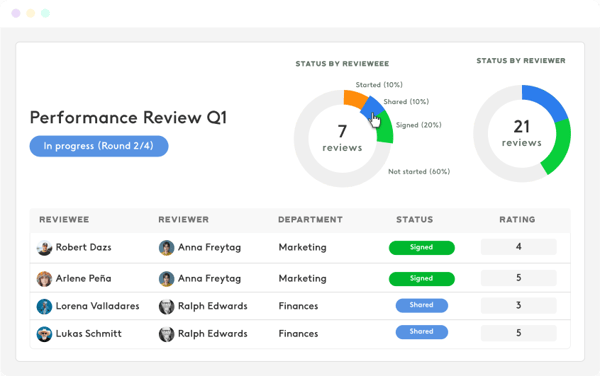Sort by DEPARTMENT column header
Screen dimensions: 600x376
pos(310,220)
